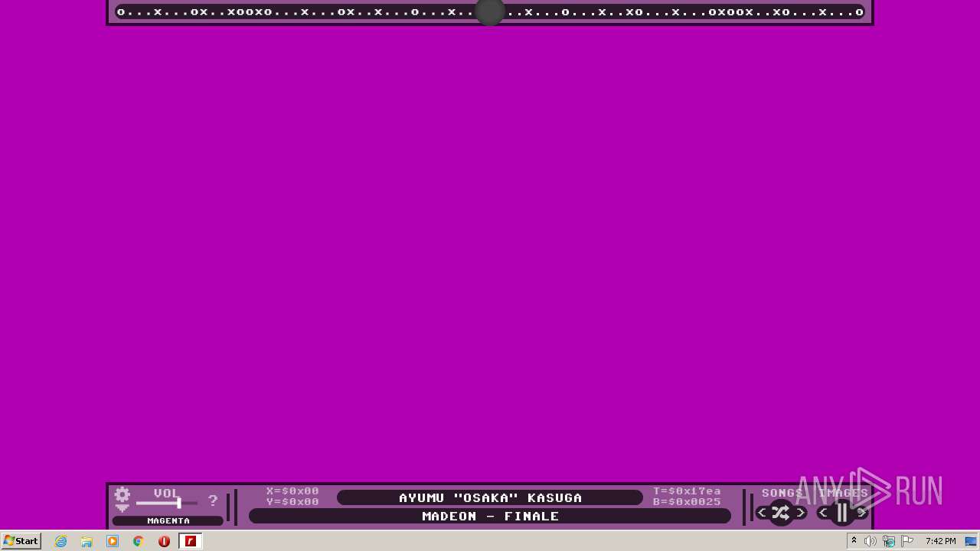Viewport: 980px width, 551px height.
Task: Open the settings gear icon
Action: coord(122,494)
